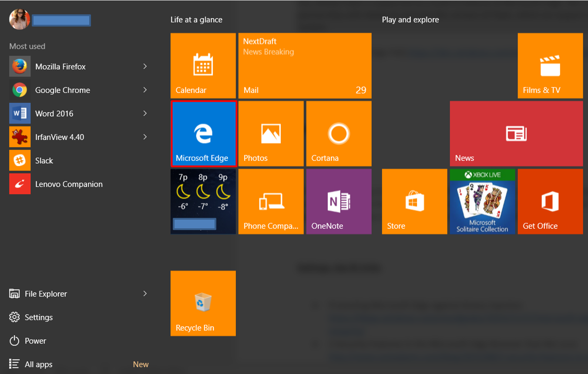
Task: Select the Mozilla Firefox label
Action: [x=60, y=67]
